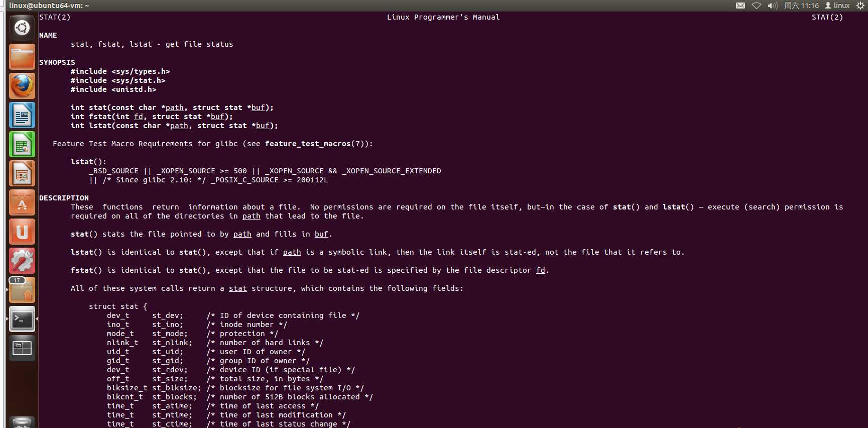Open LibreOffice Impress presentation icon
This screenshot has height=428, width=868.
tap(22, 173)
